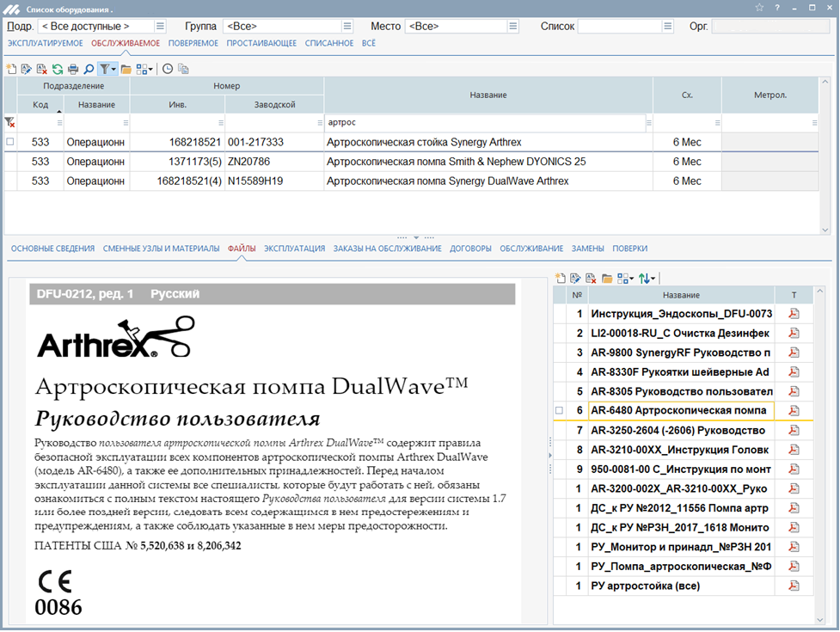The image size is (840, 632).
Task: Open PDF icon for LI2-00018-RU_C Очистка
Action: (x=794, y=333)
